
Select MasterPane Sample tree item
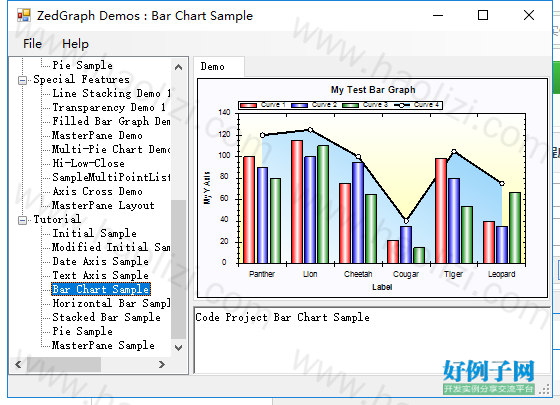pyautogui.click(x=103, y=345)
